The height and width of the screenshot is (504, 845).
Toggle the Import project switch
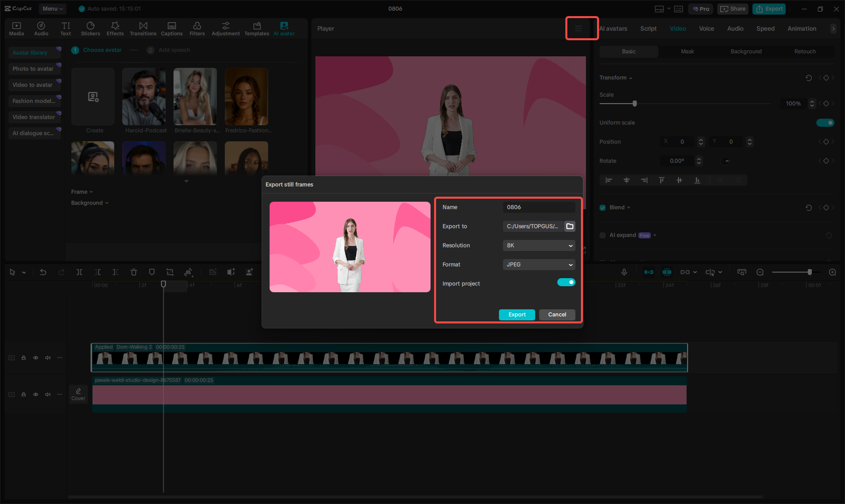point(566,283)
